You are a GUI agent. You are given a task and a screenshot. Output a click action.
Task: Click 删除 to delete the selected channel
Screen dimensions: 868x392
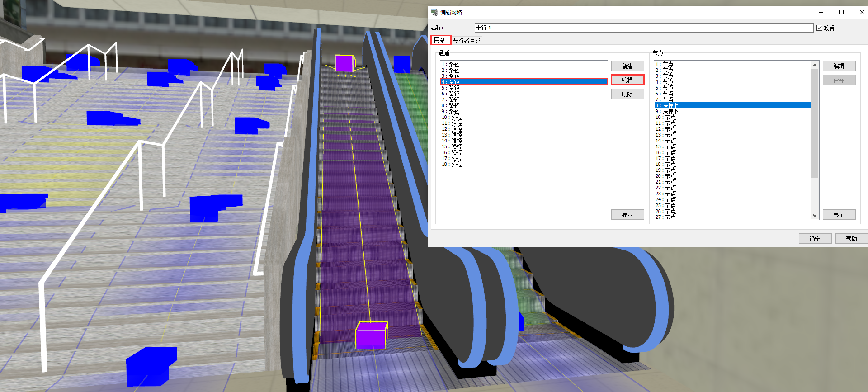(627, 94)
